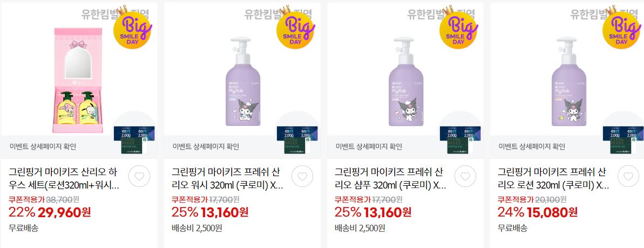Click Big Smile Day badge on House set

click(133, 28)
